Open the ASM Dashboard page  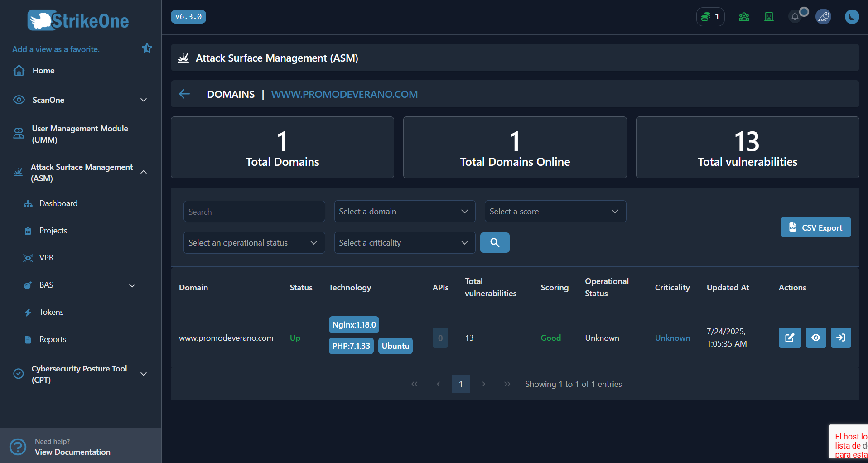pos(58,203)
